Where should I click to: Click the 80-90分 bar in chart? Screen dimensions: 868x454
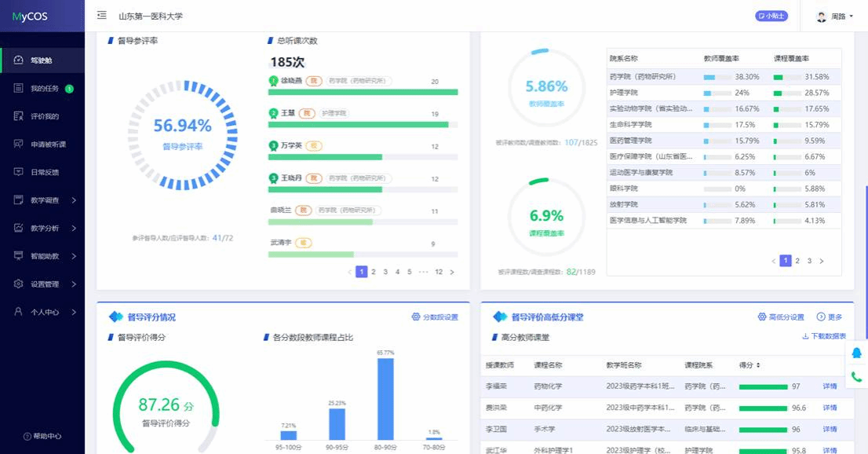[x=385, y=398]
